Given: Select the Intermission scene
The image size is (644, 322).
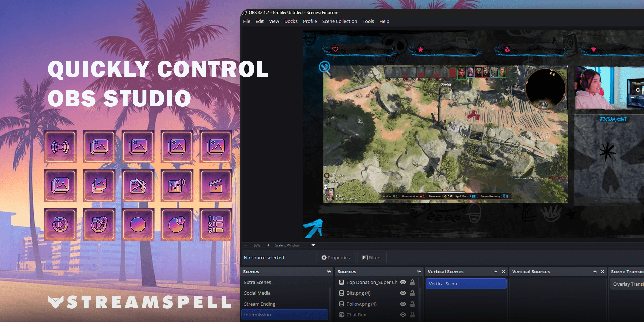Looking at the screenshot, I should (284, 315).
